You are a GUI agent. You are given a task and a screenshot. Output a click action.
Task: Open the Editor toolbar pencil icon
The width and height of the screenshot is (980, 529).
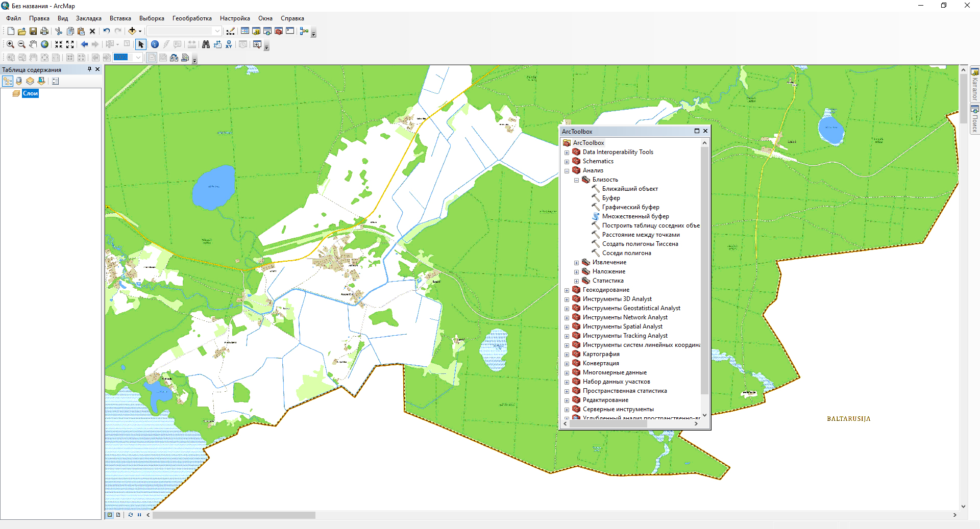coord(230,31)
